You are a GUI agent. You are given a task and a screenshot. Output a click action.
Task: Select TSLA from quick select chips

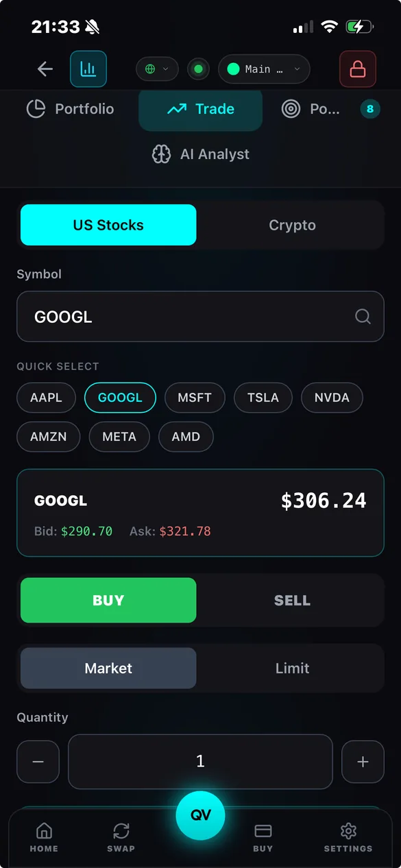coord(263,398)
